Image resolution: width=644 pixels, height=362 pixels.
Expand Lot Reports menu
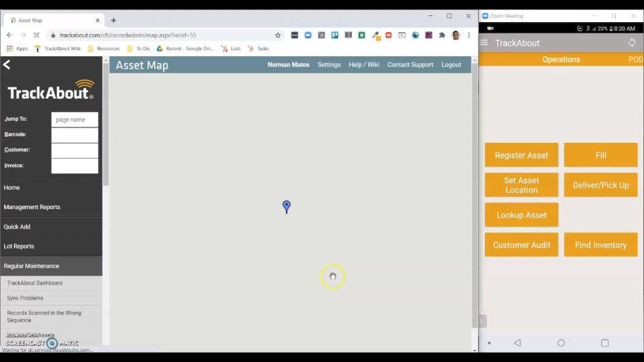click(x=51, y=246)
